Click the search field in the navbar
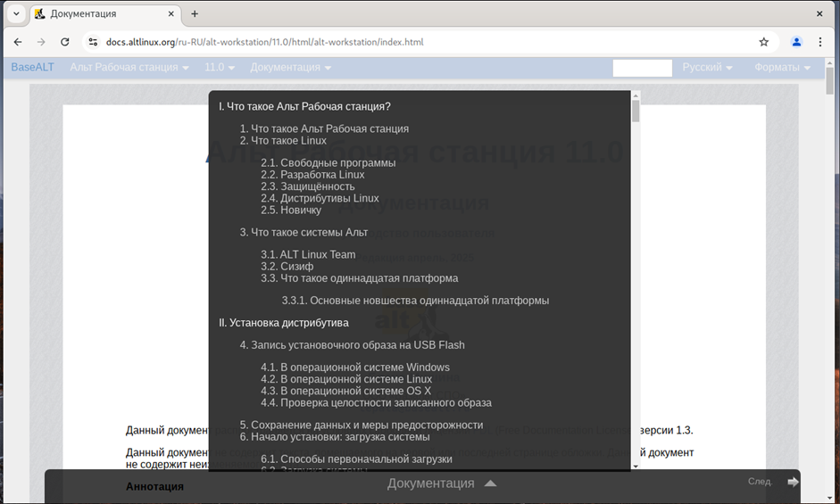The width and height of the screenshot is (840, 504). (642, 68)
